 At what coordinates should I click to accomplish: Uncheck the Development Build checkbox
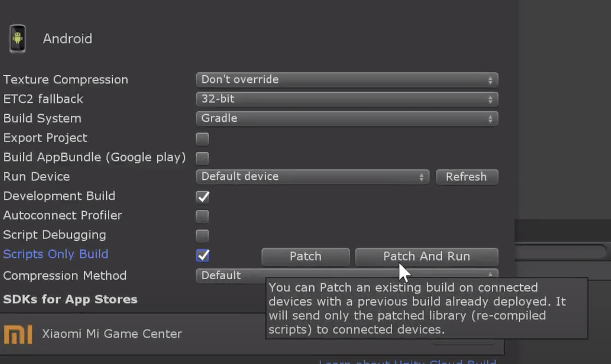[203, 196]
